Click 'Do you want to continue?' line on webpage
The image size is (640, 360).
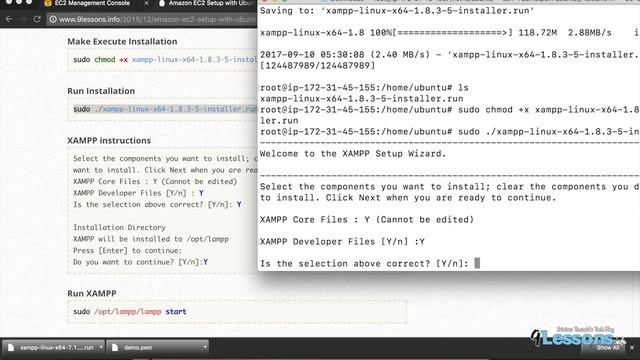[140, 262]
